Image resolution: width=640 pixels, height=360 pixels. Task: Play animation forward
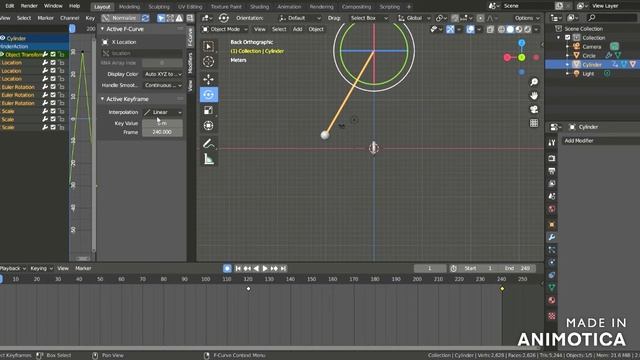264,268
